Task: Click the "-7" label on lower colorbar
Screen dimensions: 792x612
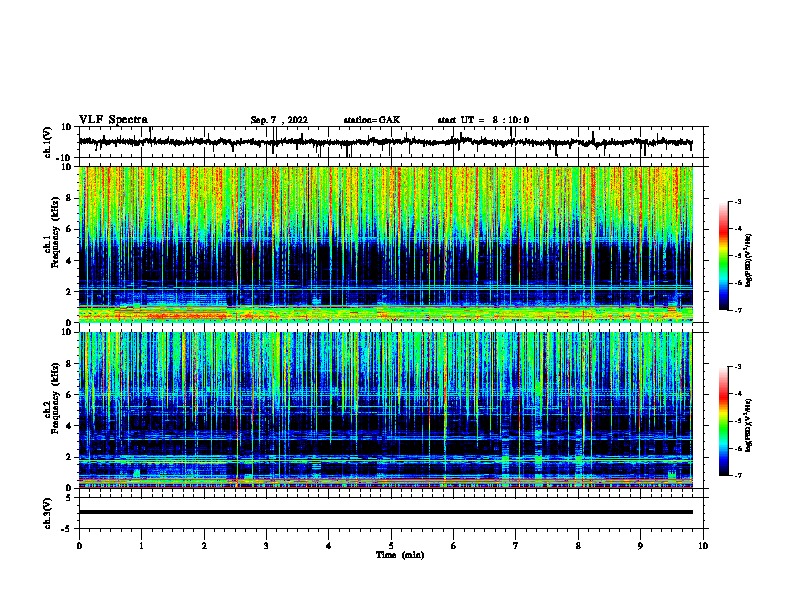Action: (x=737, y=475)
